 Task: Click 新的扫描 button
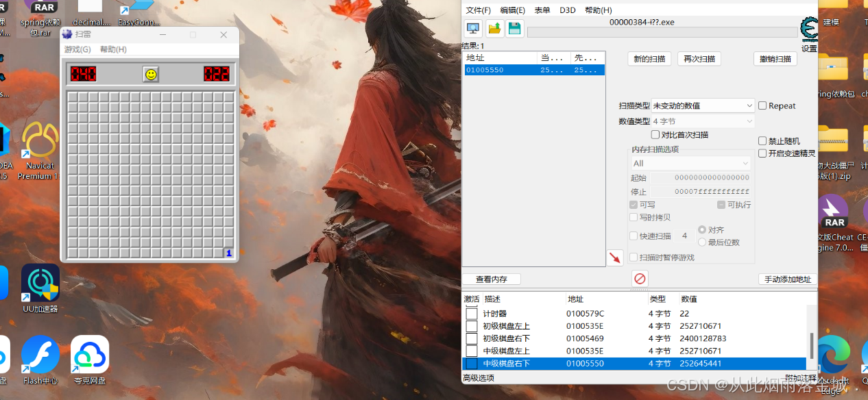pyautogui.click(x=649, y=59)
